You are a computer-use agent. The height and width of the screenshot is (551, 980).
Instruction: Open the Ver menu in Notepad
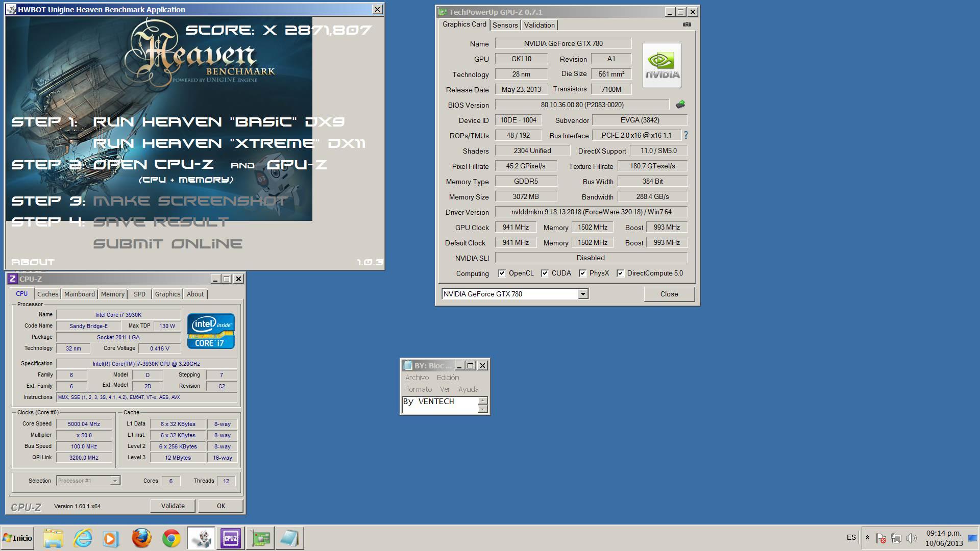(445, 389)
